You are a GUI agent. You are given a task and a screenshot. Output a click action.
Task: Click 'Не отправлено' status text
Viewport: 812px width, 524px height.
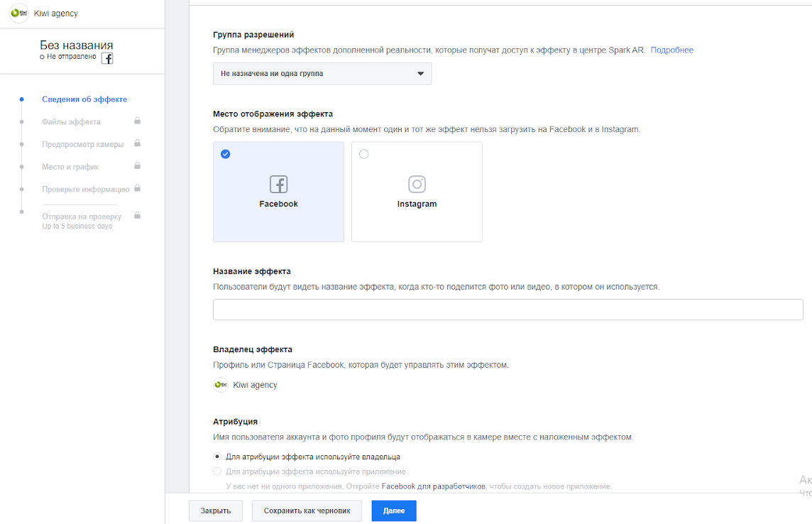point(72,56)
